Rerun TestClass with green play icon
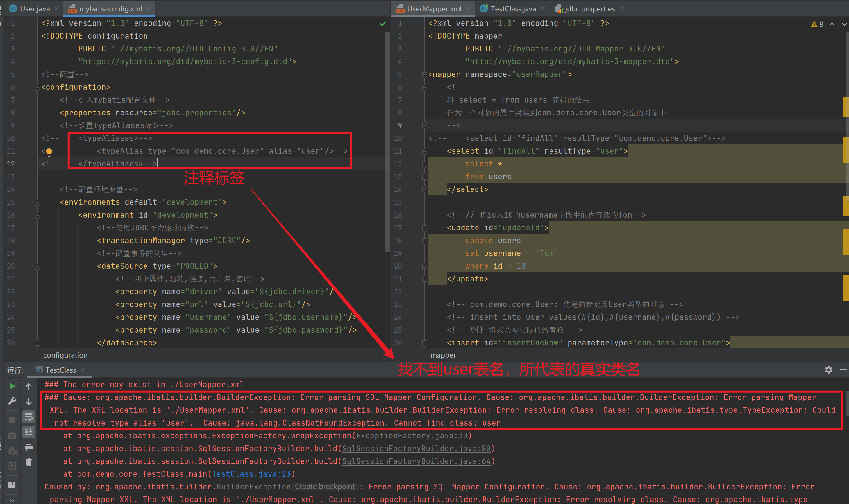 (x=12, y=386)
